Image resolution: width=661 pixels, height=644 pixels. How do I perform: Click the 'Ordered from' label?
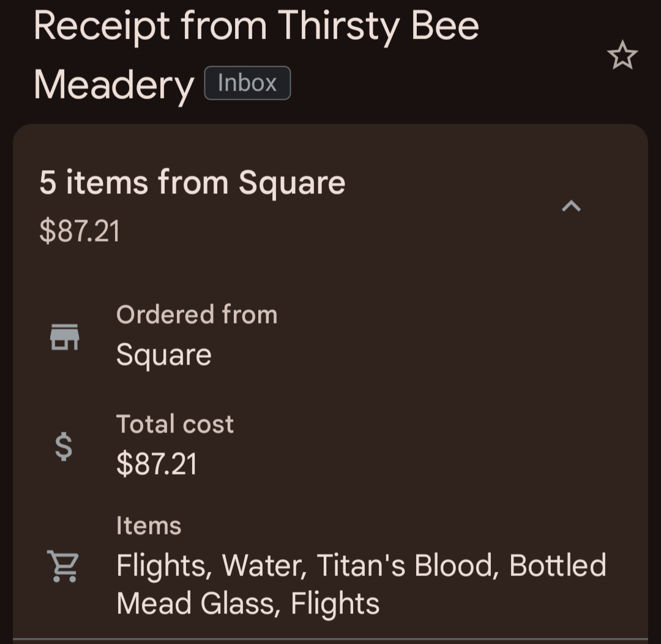196,314
